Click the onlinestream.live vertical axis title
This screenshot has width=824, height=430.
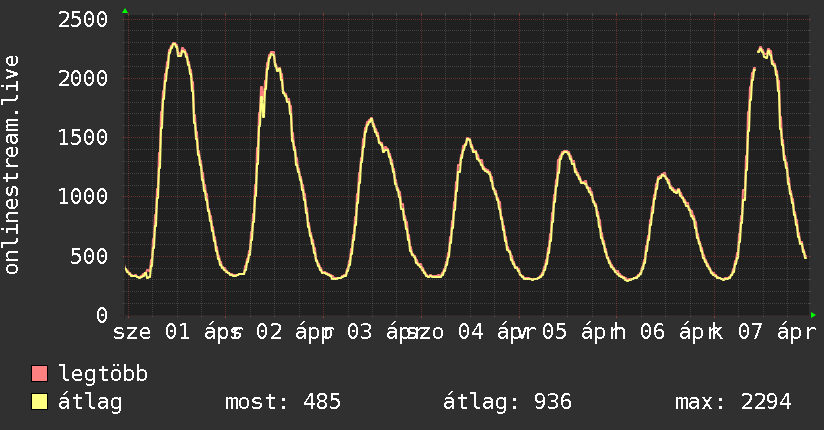click(13, 165)
